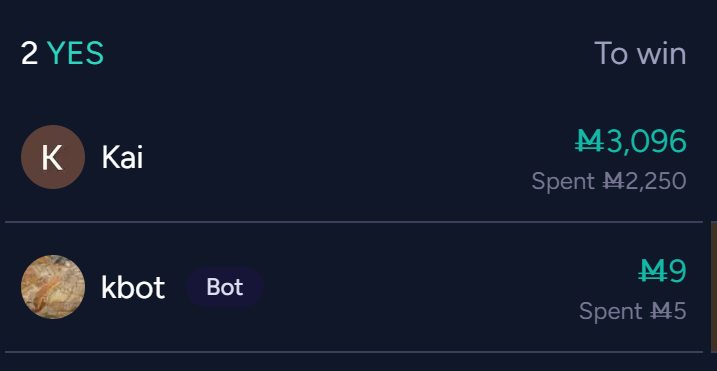Click the divider line below Kai's row
The height and width of the screenshot is (371, 717).
(354, 222)
